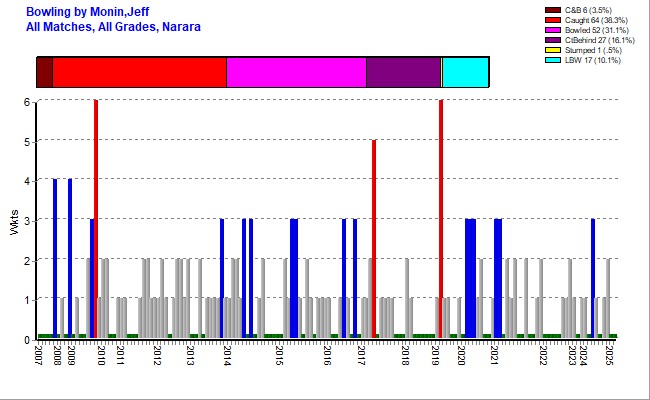This screenshot has width=650, height=400.
Task: Click the blue 3-wicket bar just before 2017
Action: (x=355, y=278)
